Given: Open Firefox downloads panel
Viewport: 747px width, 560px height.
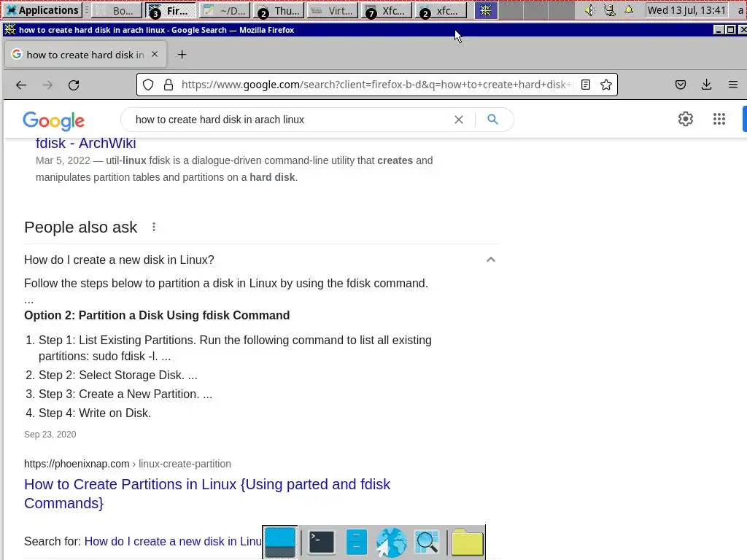Looking at the screenshot, I should tap(706, 85).
